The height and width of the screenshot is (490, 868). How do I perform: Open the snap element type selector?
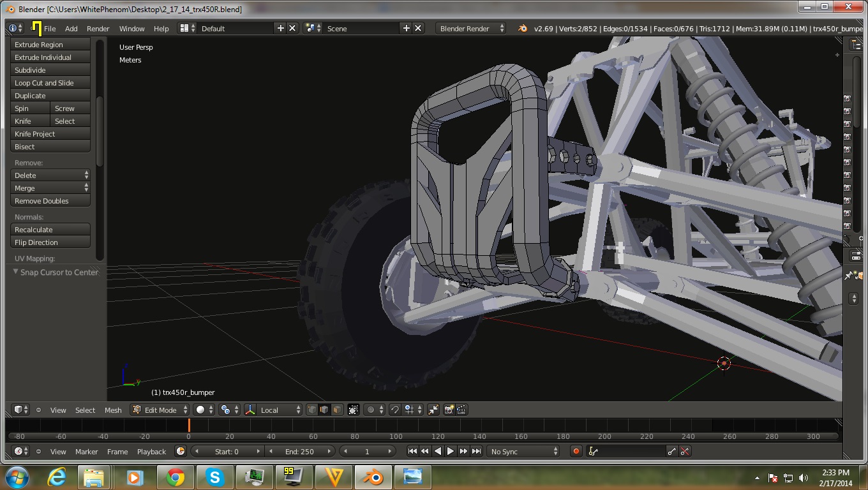tap(413, 410)
